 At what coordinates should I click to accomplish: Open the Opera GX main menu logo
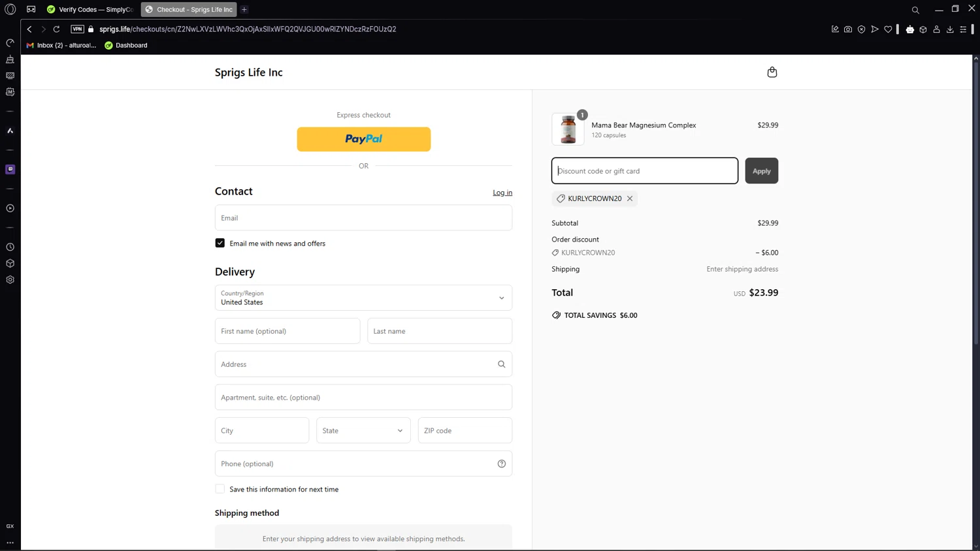(10, 9)
